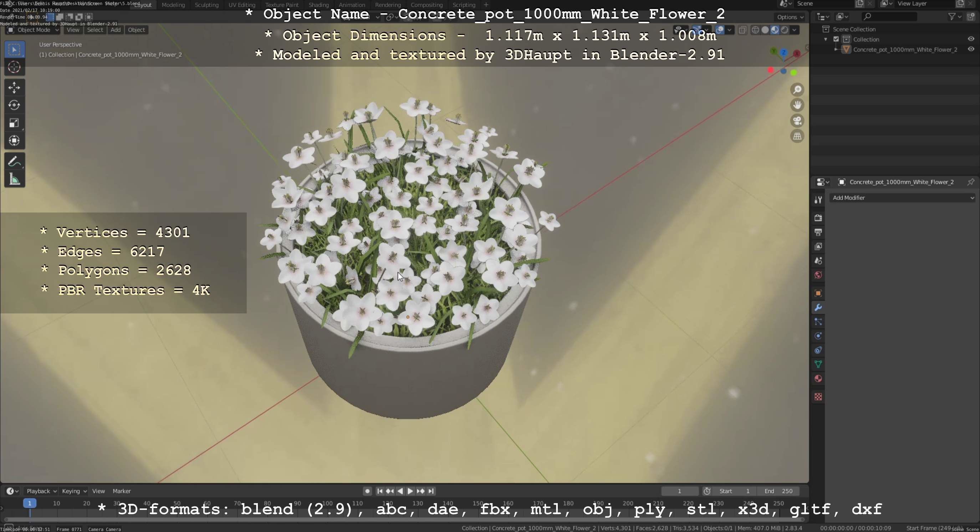Viewport: 980px width, 532px height.
Task: Switch perspective/orthographic grid icon
Action: 797,137
